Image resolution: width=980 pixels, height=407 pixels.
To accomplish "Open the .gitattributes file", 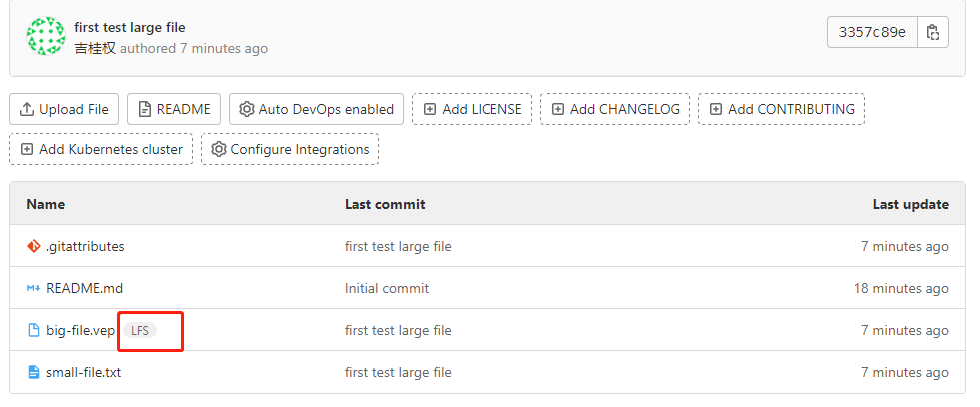I will pos(85,246).
